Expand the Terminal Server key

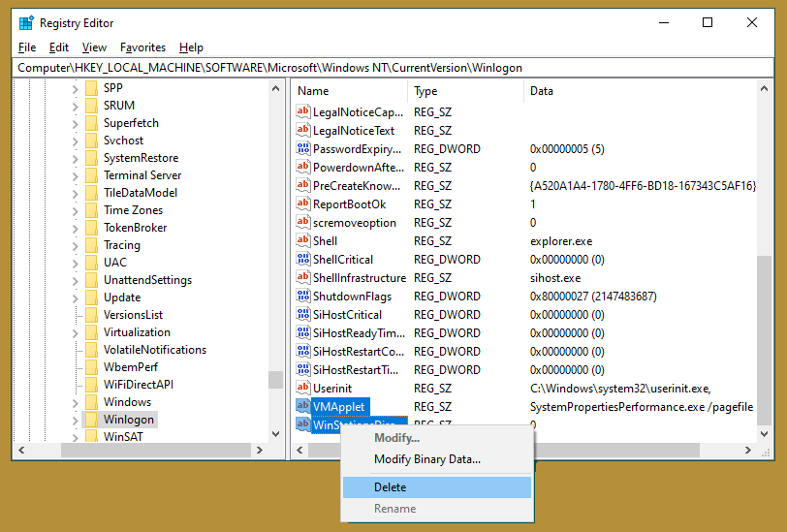(x=75, y=176)
